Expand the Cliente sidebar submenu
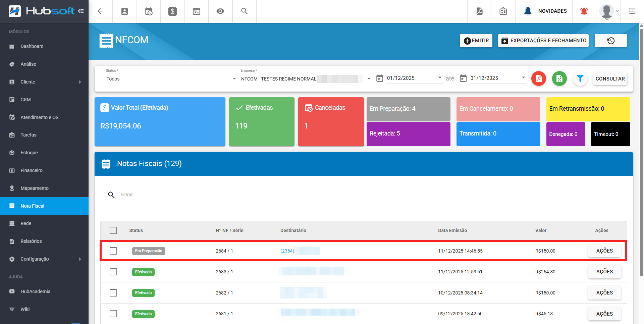The image size is (644, 324). [x=44, y=82]
